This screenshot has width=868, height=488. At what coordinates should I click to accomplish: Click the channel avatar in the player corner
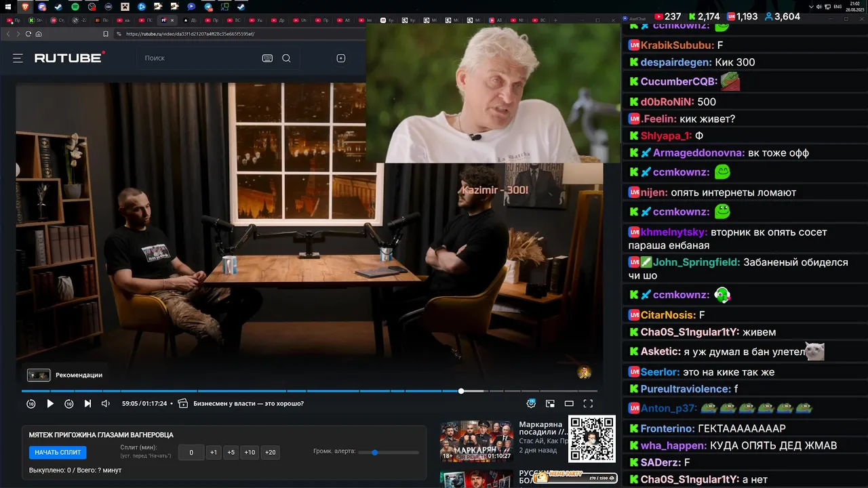(x=584, y=372)
